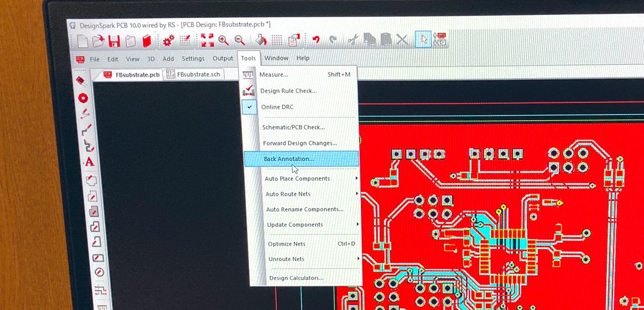Open a file via the Open folder icon

point(98,41)
